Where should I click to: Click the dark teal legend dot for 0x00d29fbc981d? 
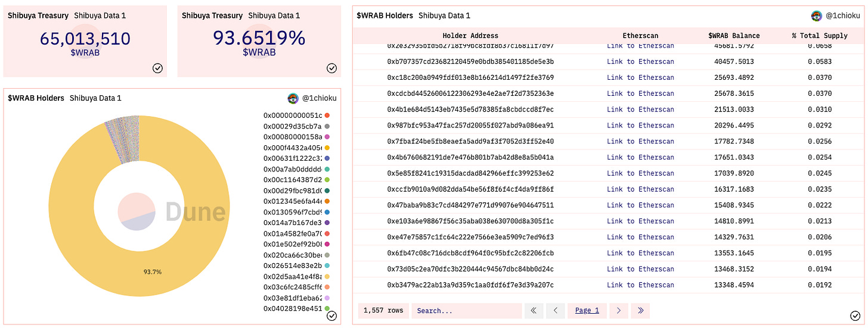pyautogui.click(x=328, y=190)
